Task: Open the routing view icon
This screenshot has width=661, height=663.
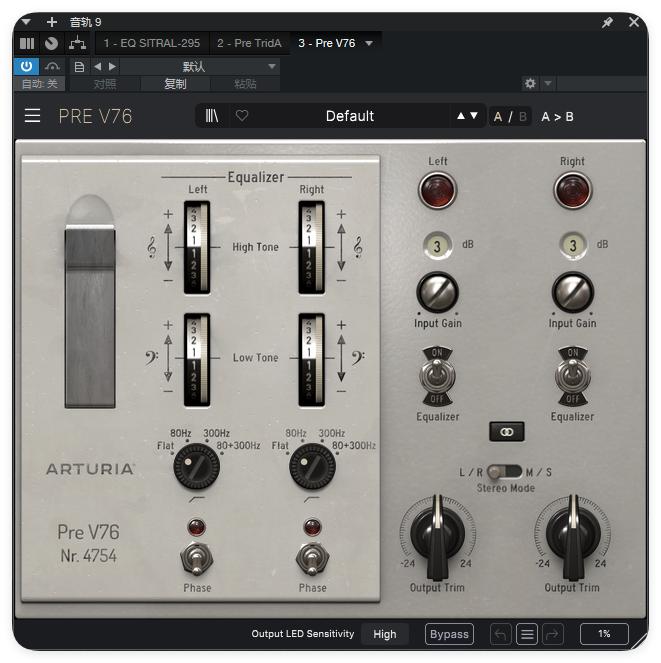Action: tap(77, 43)
